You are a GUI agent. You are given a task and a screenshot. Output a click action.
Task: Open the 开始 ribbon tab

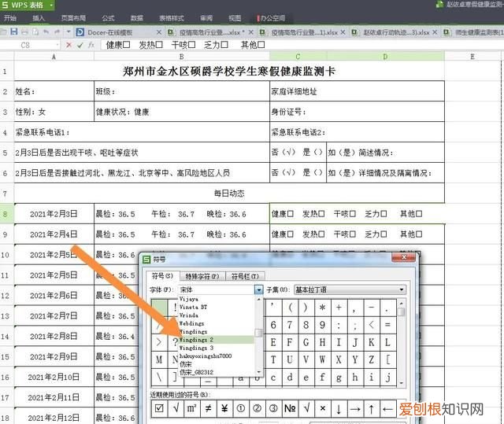[10, 18]
